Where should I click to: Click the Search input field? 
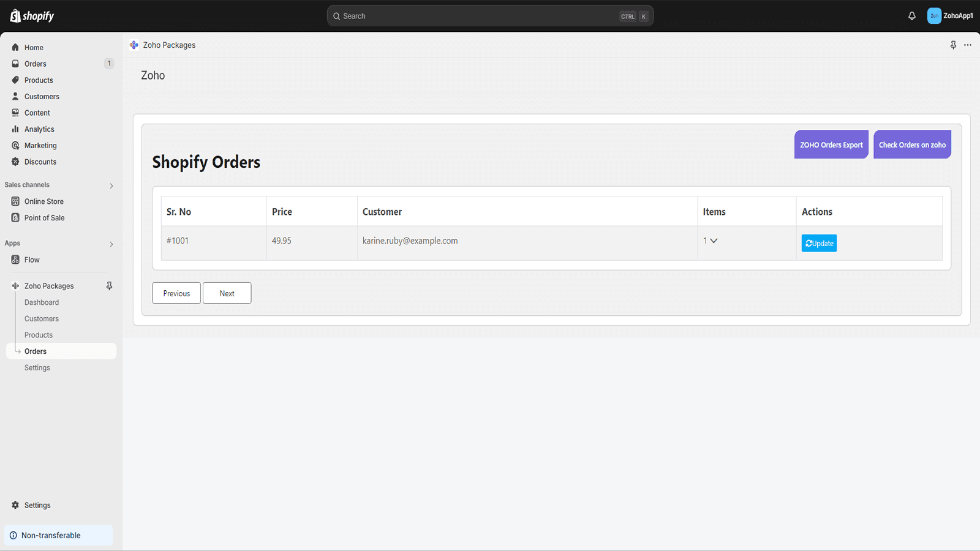(x=478, y=16)
